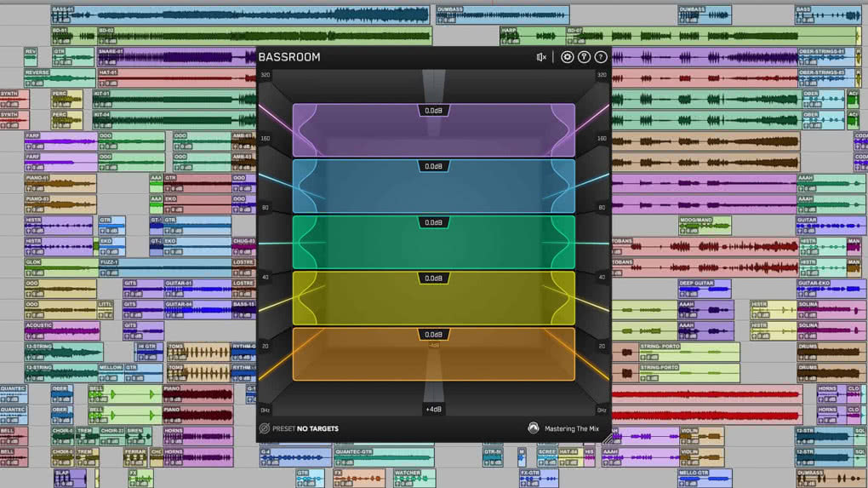Select the DEEP GUITAR audio clip
The image size is (868, 488).
705,289
